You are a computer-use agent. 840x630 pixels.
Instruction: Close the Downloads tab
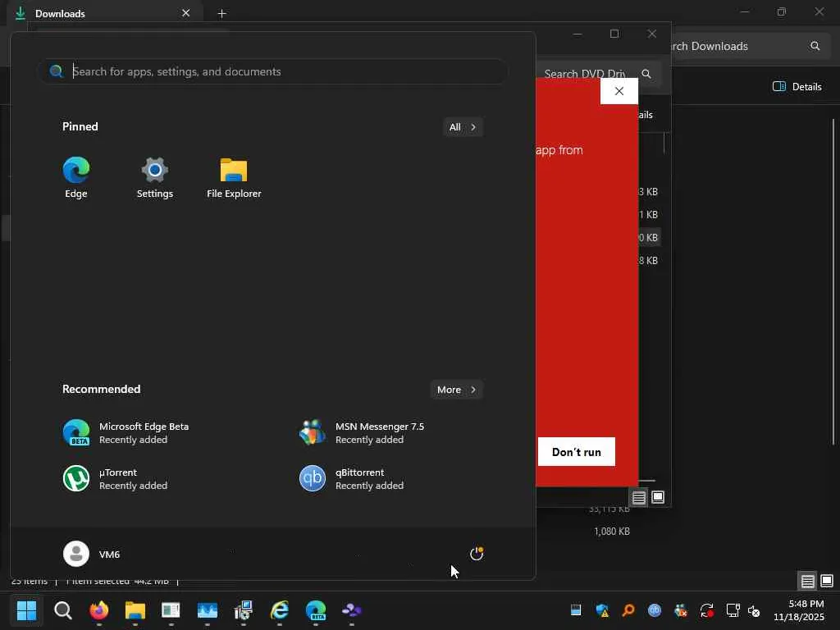tap(186, 13)
